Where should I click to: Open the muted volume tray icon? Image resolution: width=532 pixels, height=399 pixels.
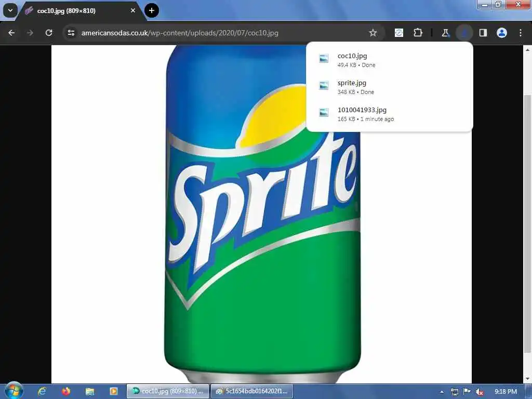[x=480, y=392]
